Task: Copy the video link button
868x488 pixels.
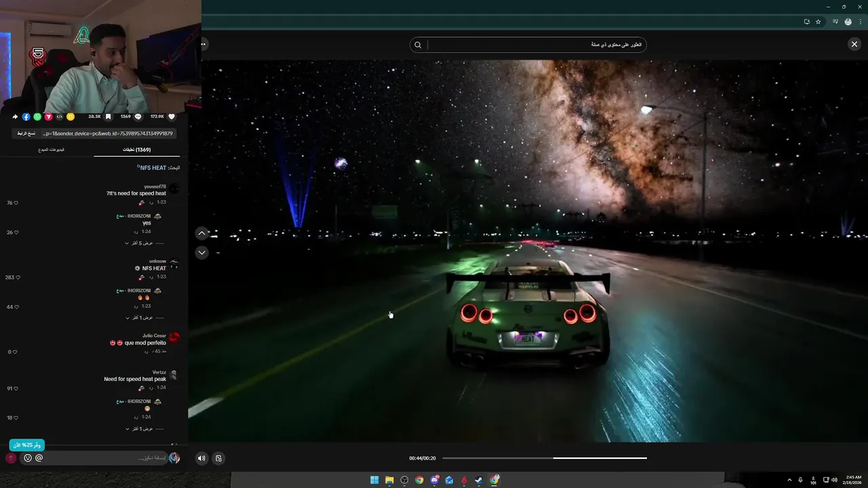Action: coord(26,134)
